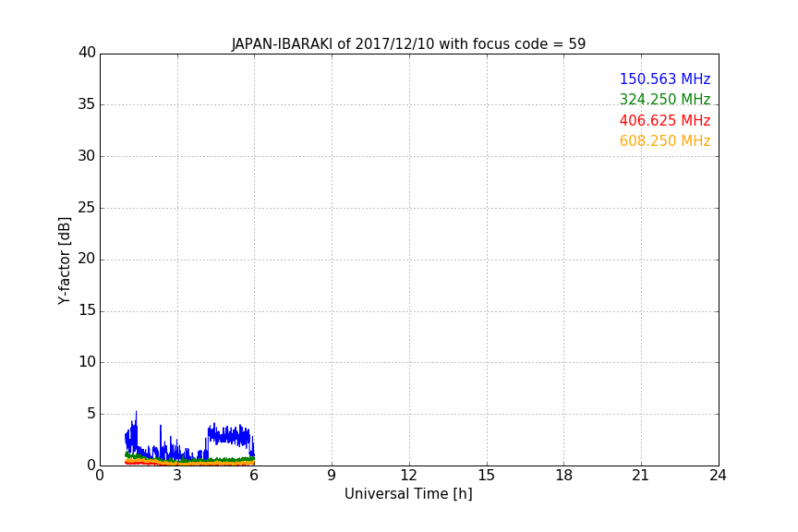Viewport: 798px width, 532px height.
Task: Select the 150.563 MHz legend label
Action: (665, 79)
